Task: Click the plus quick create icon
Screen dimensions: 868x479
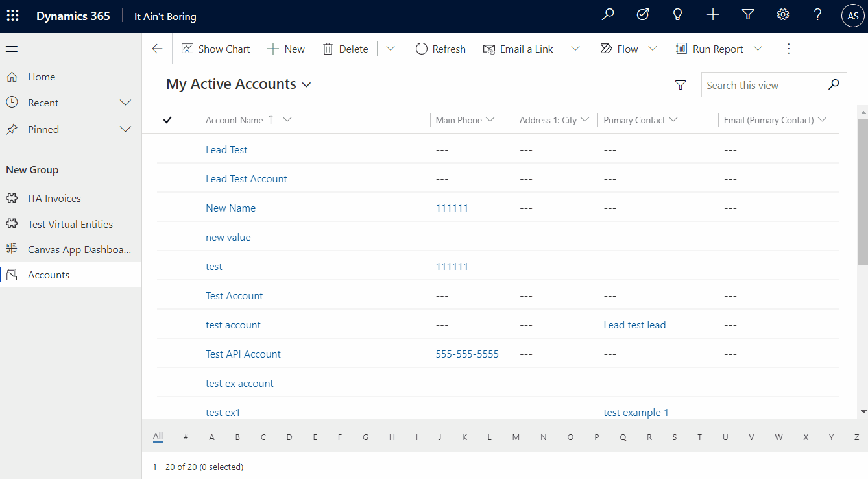Action: (x=713, y=15)
